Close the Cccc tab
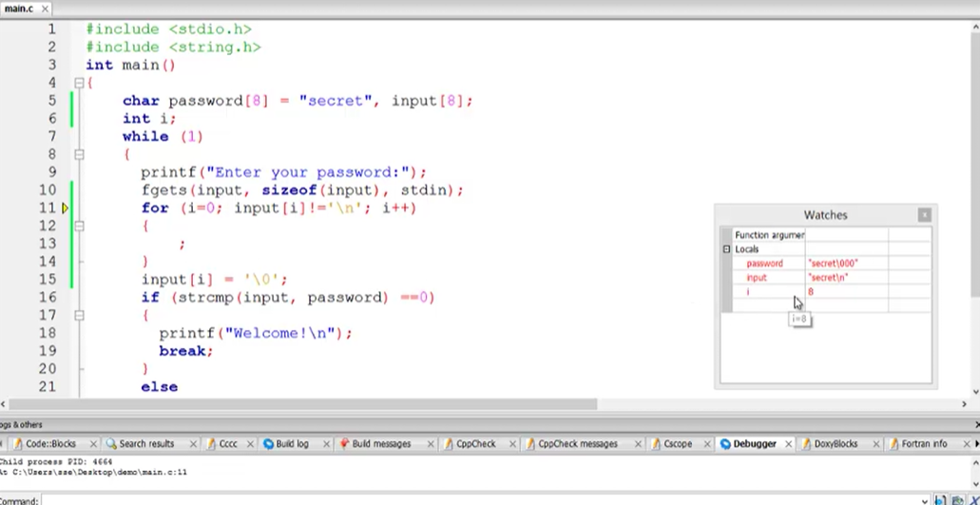This screenshot has height=505, width=980. point(250,444)
